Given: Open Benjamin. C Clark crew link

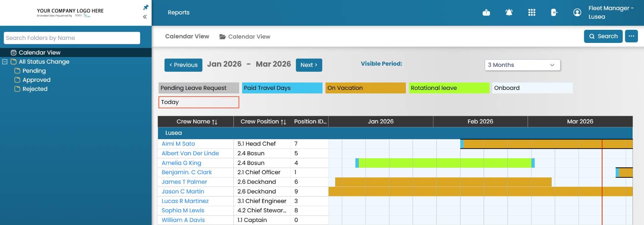Looking at the screenshot, I should [186, 172].
